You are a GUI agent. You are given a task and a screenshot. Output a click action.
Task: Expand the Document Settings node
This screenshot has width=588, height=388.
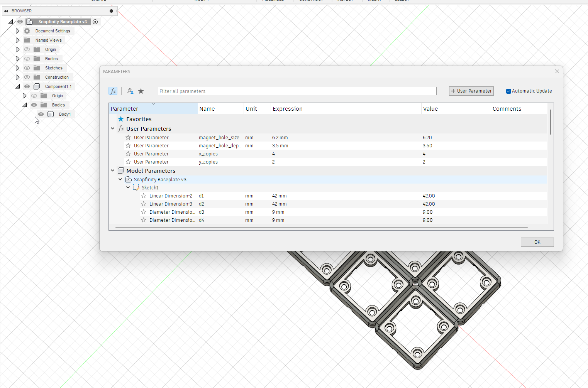point(17,31)
